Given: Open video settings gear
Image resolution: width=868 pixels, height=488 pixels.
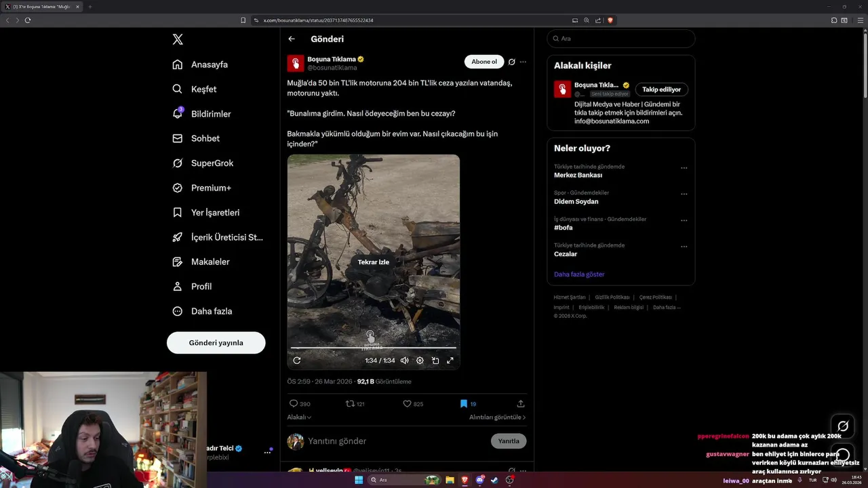Looking at the screenshot, I should pos(420,361).
